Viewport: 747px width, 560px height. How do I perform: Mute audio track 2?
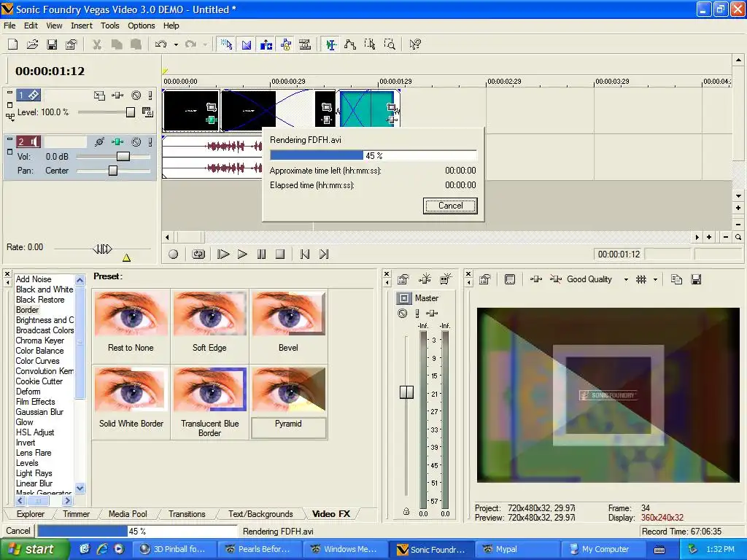(x=136, y=141)
